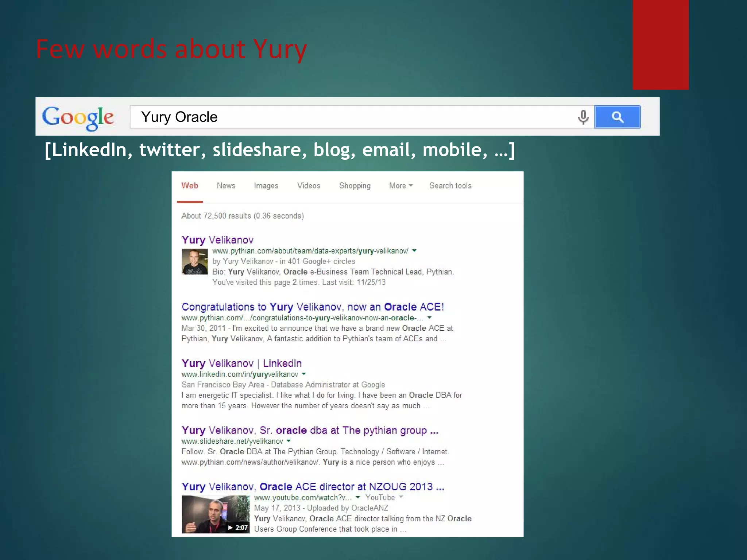Expand the arrow after the congratulations URL

click(x=429, y=318)
